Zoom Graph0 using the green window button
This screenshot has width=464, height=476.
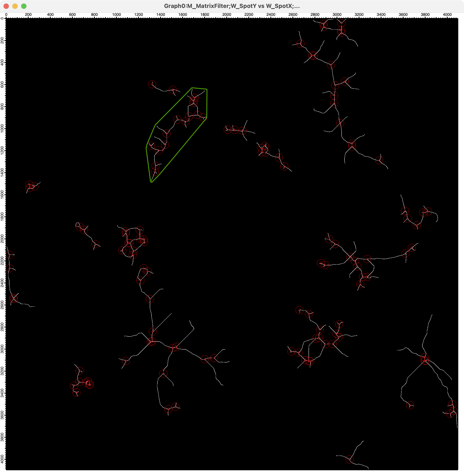click(24, 6)
